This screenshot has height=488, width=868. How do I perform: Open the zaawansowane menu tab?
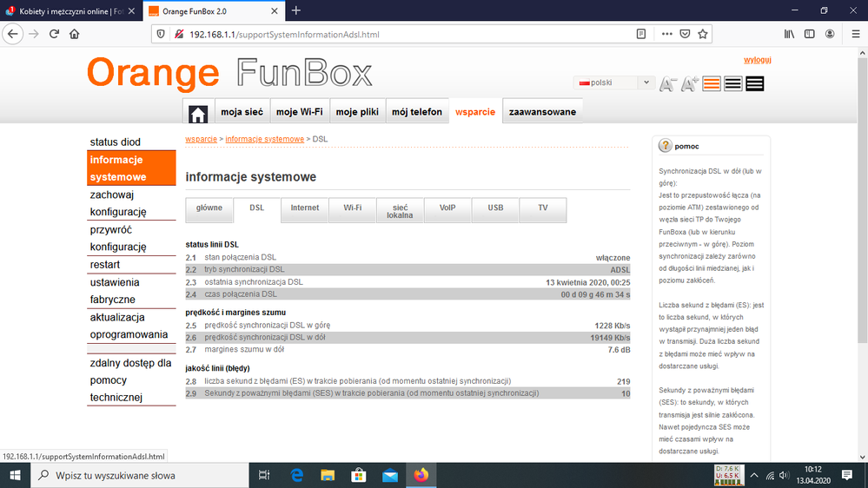point(541,112)
